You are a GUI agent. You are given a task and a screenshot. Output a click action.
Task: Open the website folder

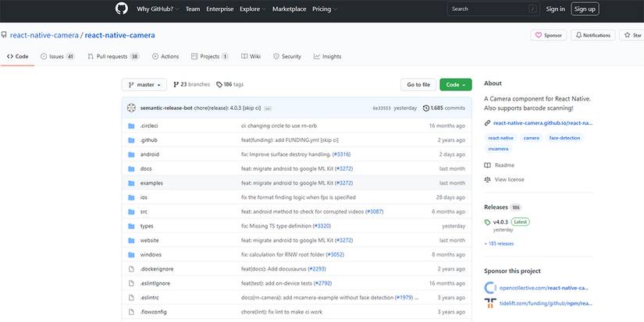pos(150,241)
